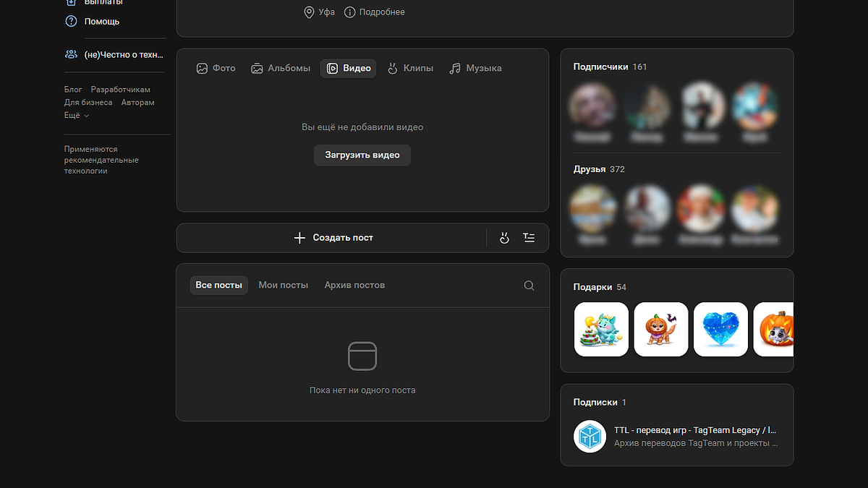Switch to Мои посты tab
The width and height of the screenshot is (868, 488).
point(284,286)
